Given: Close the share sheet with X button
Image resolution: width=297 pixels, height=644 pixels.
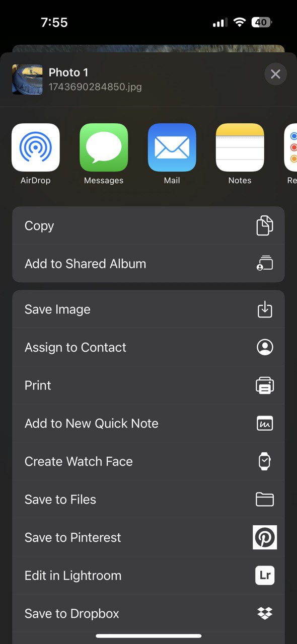Looking at the screenshot, I should point(275,74).
